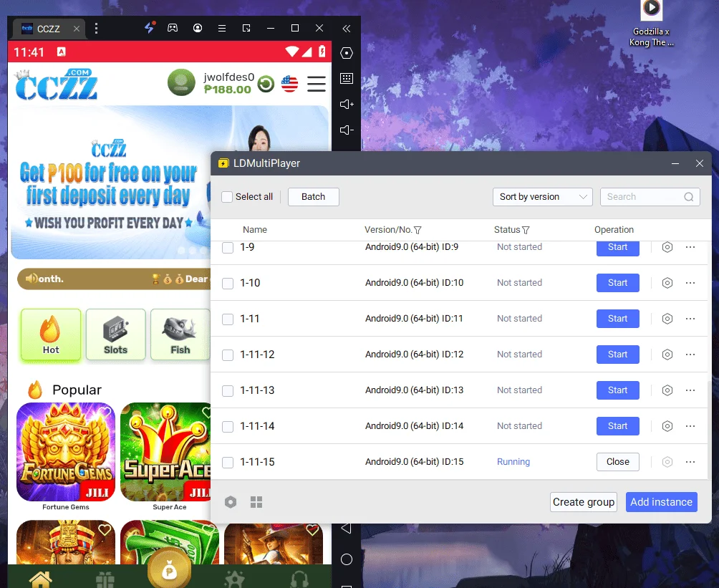Open the LDPlayer hamburger menu in title bar
This screenshot has width=719, height=588.
(x=222, y=29)
